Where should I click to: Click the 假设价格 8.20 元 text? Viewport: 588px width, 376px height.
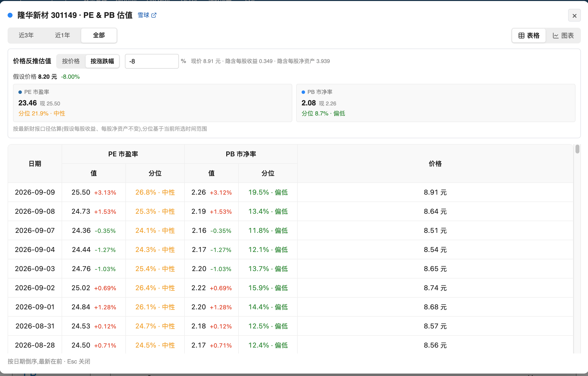click(x=35, y=77)
